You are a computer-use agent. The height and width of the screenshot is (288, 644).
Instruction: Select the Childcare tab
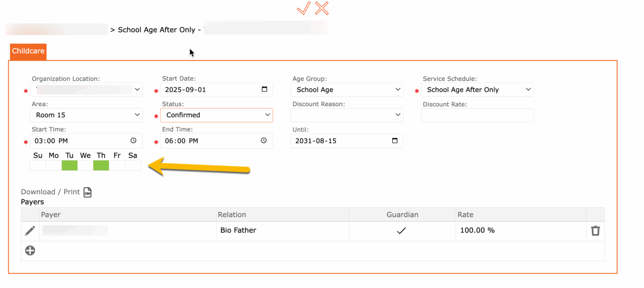point(28,51)
